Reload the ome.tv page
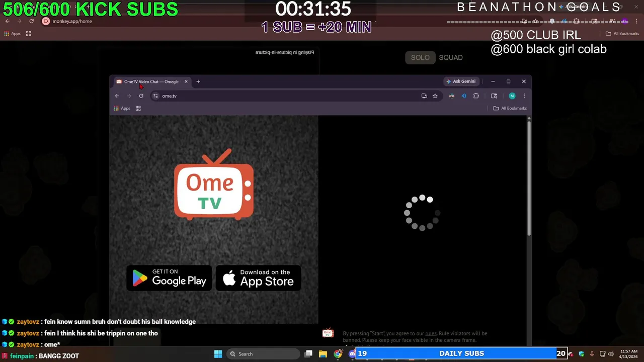 (141, 96)
